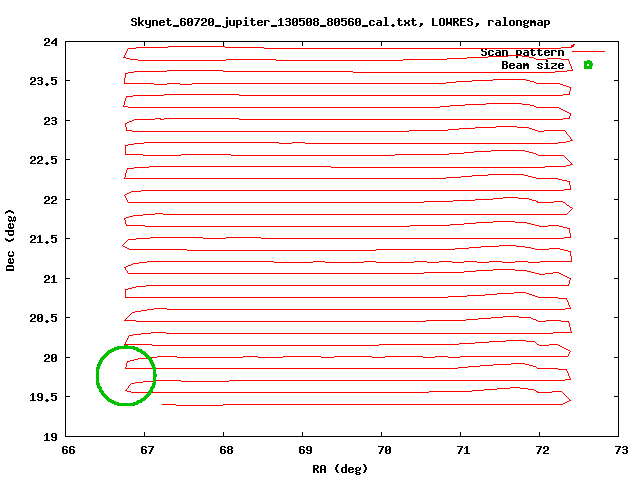Click the 'Dec (deg)' axis label
The image size is (640, 480).
point(10,240)
